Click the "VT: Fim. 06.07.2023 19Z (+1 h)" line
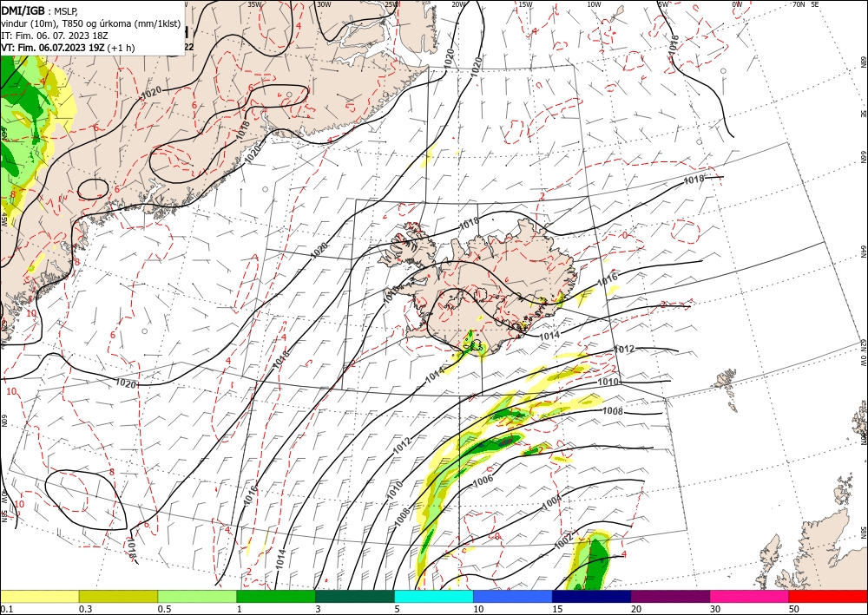868x615 pixels. tap(68, 48)
